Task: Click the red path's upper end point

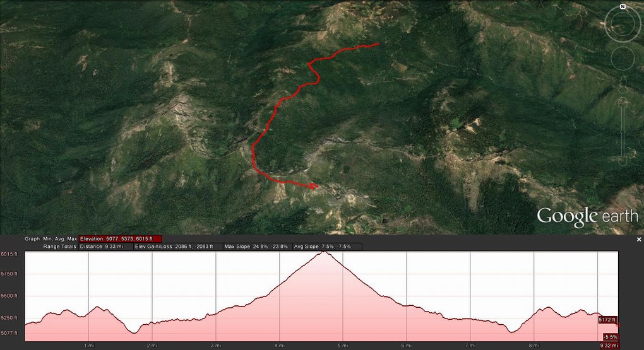Action: pyautogui.click(x=378, y=44)
